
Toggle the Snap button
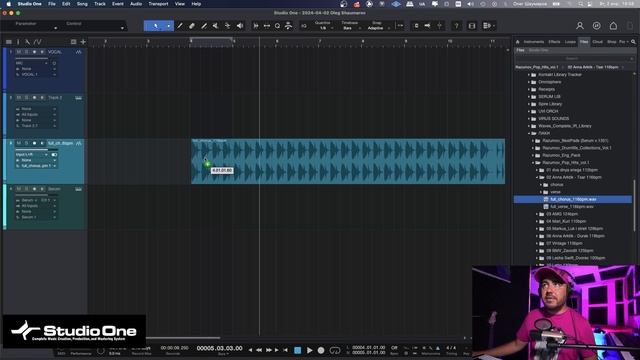[x=400, y=26]
